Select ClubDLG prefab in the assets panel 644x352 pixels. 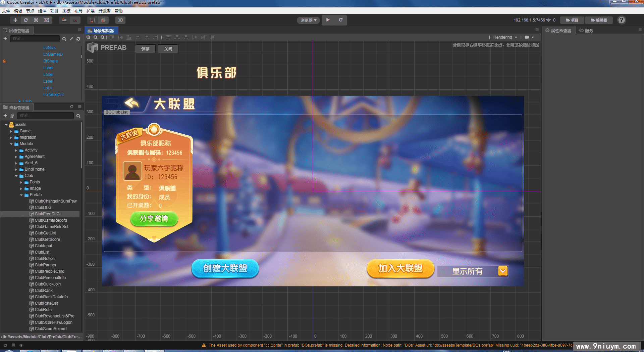click(43, 207)
